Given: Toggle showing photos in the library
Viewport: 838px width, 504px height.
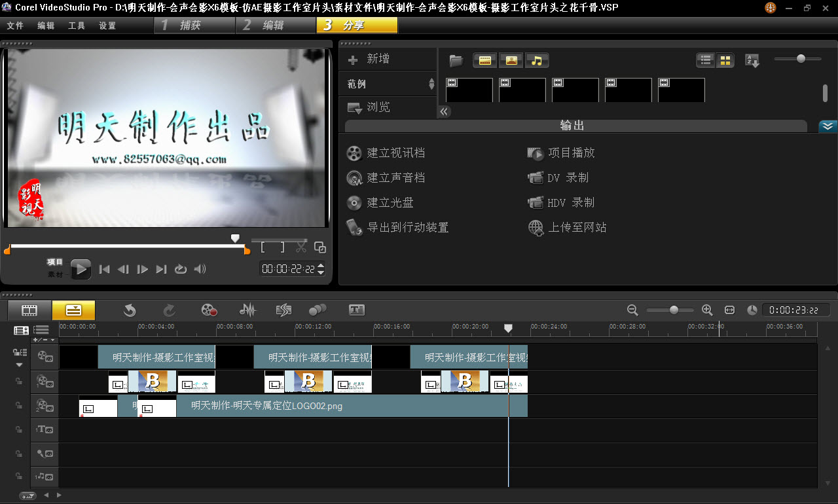Looking at the screenshot, I should tap(511, 60).
